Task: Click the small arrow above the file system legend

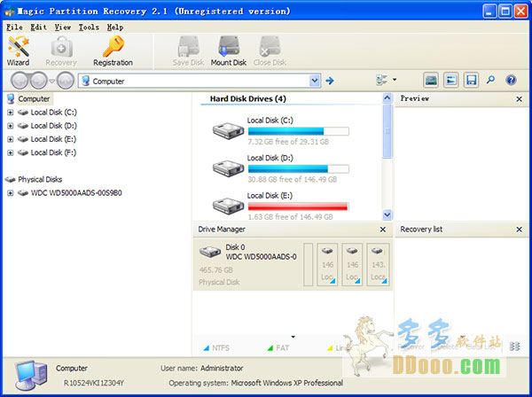Action: 293,337
